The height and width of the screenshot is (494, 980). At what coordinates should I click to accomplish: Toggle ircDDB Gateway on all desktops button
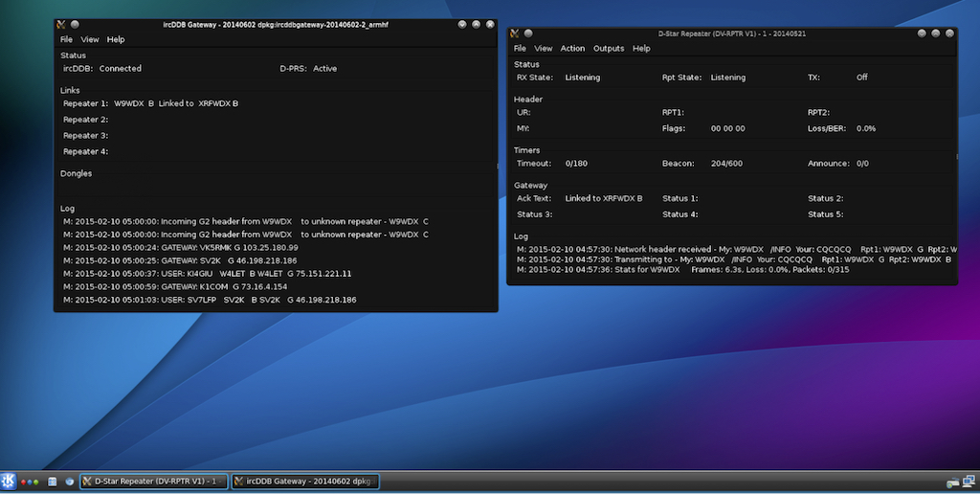pyautogui.click(x=76, y=24)
